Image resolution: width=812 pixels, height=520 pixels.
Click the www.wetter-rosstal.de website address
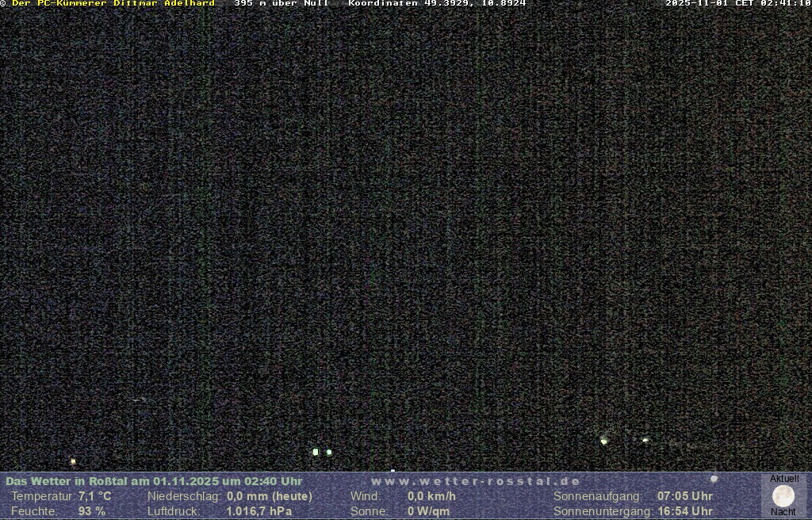click(x=476, y=481)
